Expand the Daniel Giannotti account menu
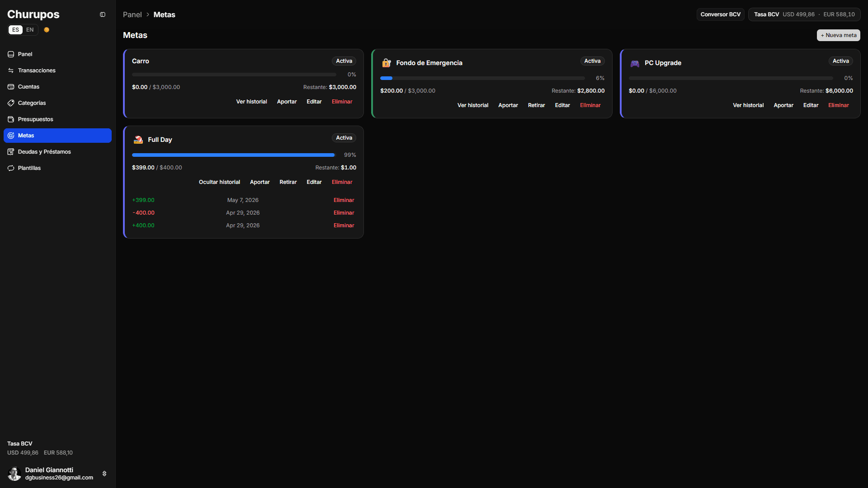The image size is (868, 488). tap(104, 474)
